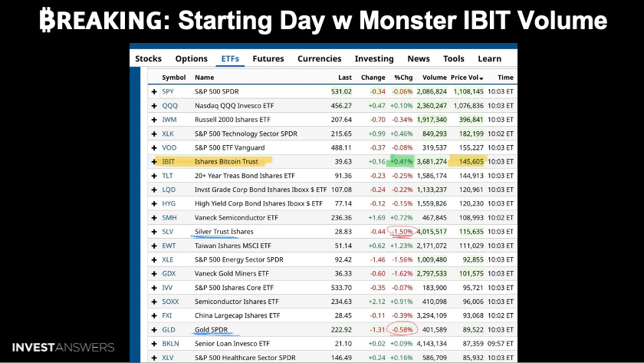Open the XLE symbol link

click(168, 259)
